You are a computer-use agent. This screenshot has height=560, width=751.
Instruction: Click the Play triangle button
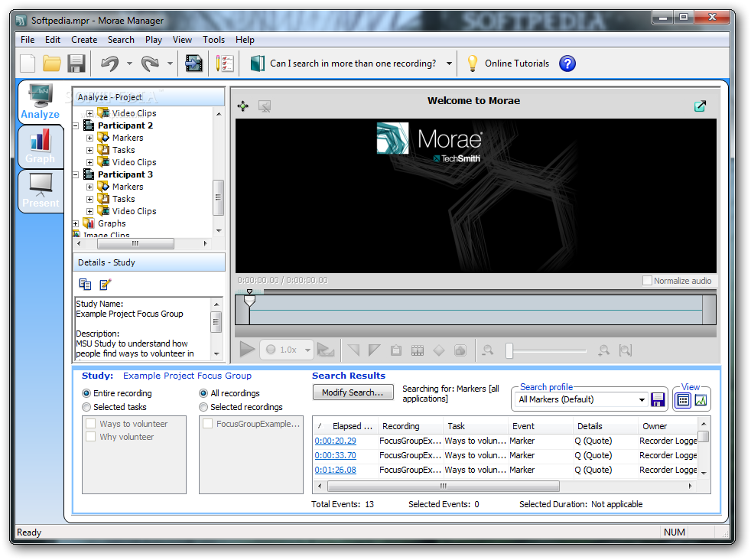tap(247, 349)
